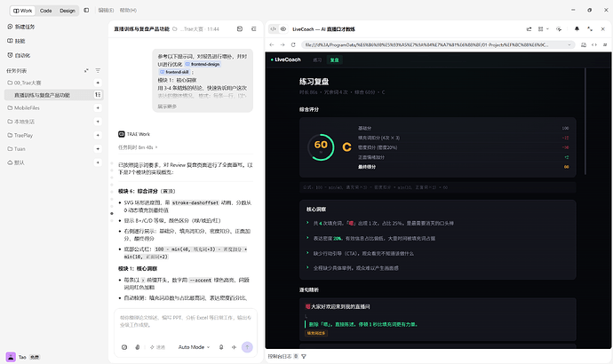
Task: Focus the chat message input box
Action: click(186, 321)
